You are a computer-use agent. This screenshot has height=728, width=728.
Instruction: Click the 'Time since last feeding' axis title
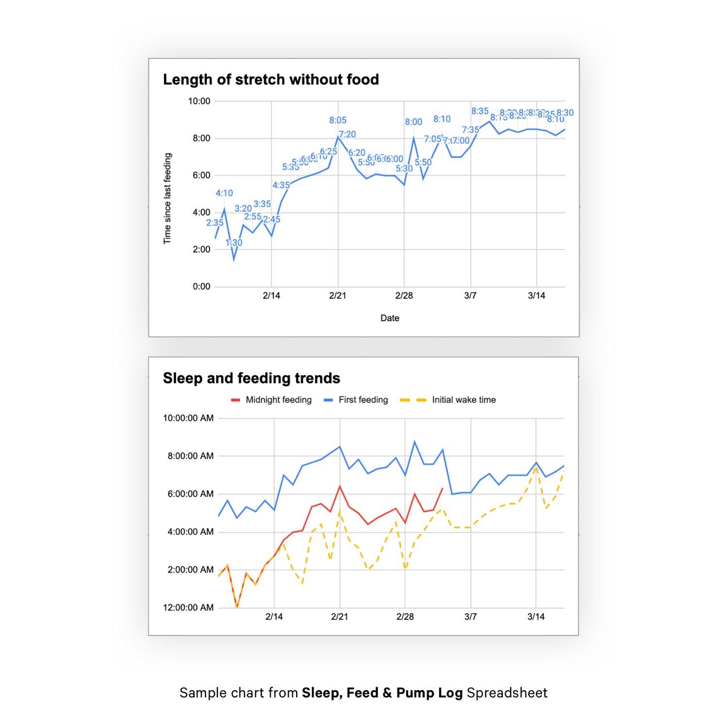(x=167, y=199)
